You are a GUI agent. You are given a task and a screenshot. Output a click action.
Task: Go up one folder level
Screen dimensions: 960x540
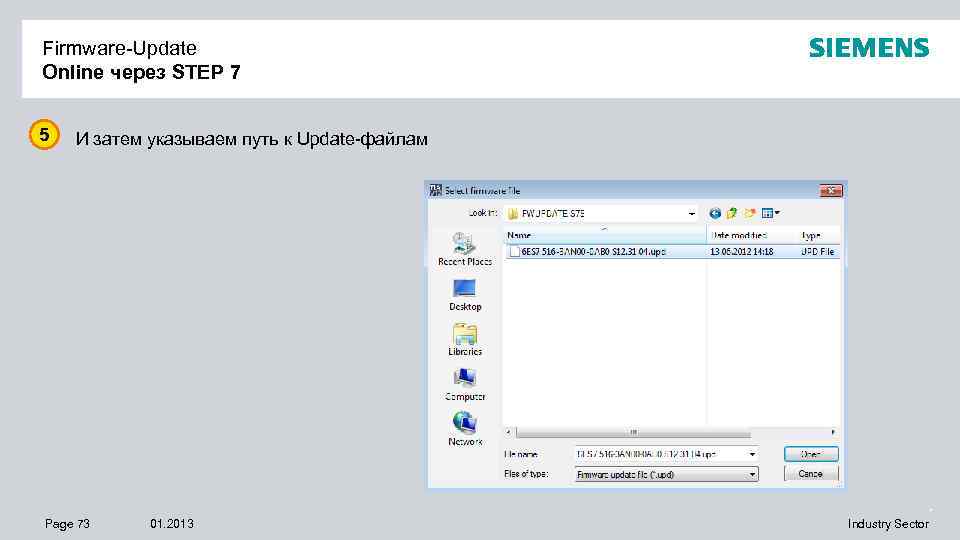click(732, 213)
